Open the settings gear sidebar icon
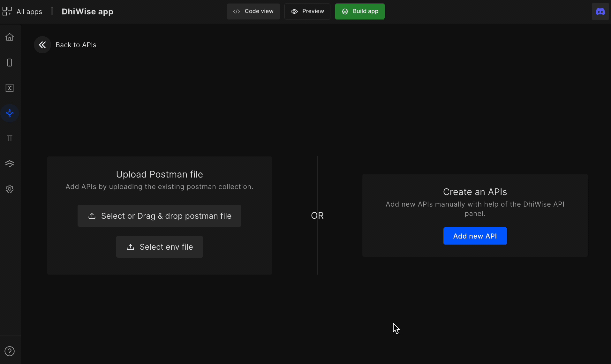Screen dimensions: 611x364 pos(10,189)
